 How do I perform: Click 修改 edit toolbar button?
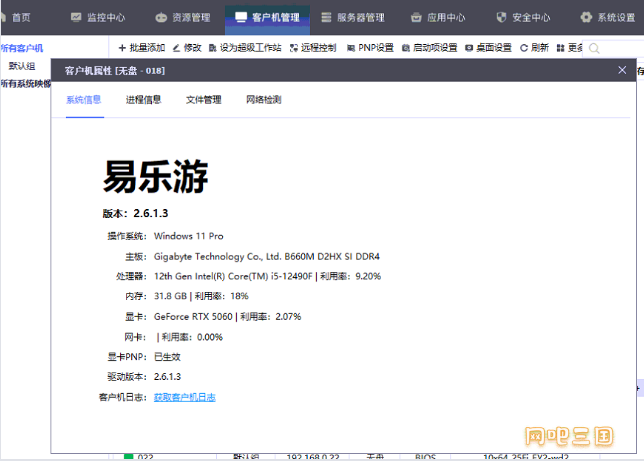[x=187, y=48]
